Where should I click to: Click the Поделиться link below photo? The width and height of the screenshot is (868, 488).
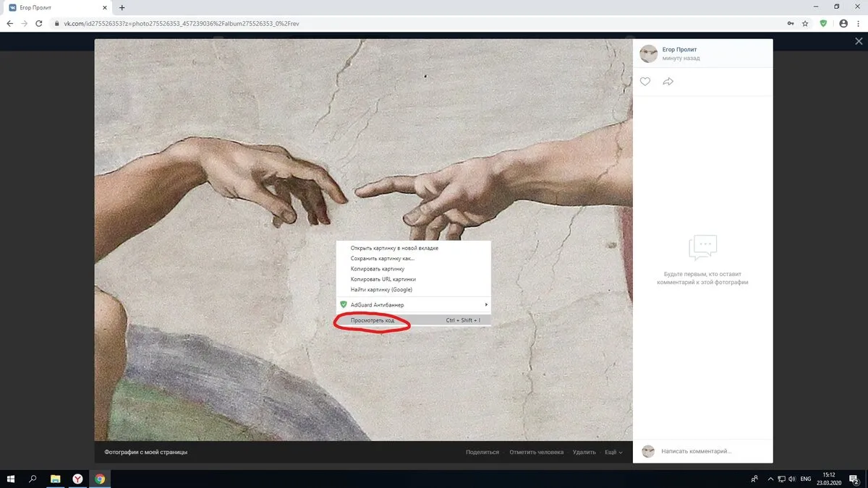pos(482,452)
